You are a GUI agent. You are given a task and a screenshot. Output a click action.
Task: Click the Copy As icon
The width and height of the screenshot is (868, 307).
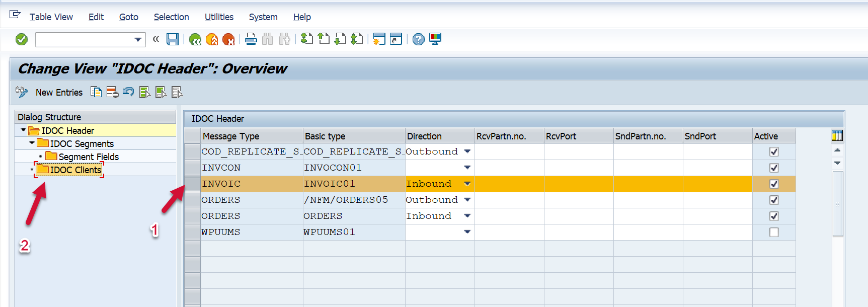(96, 92)
